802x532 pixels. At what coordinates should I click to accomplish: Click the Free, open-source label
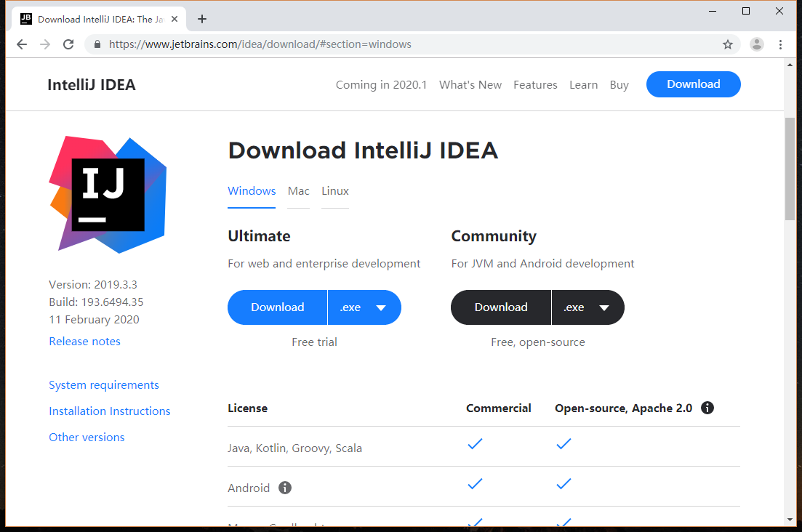pyautogui.click(x=538, y=342)
